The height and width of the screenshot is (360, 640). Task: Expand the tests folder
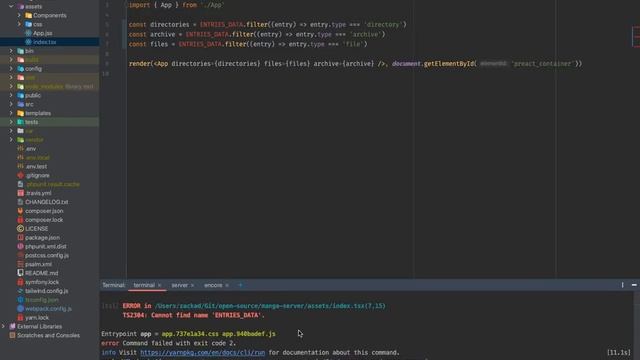(11, 122)
